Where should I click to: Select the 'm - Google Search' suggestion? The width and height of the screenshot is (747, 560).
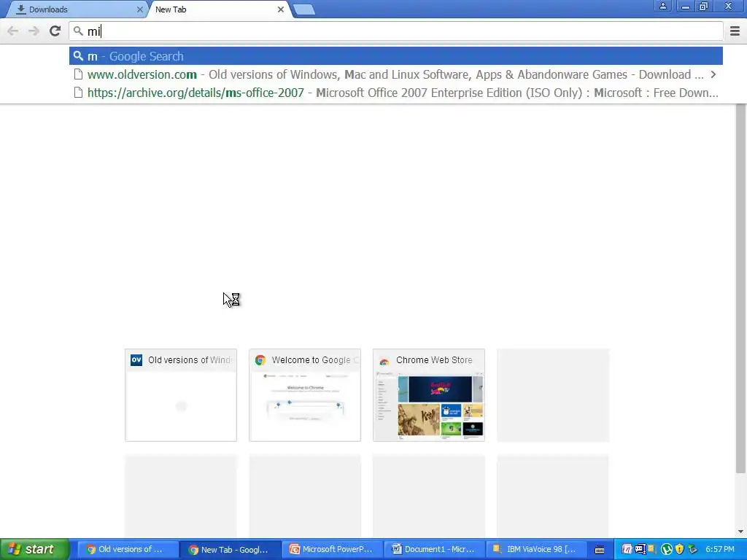click(x=396, y=56)
